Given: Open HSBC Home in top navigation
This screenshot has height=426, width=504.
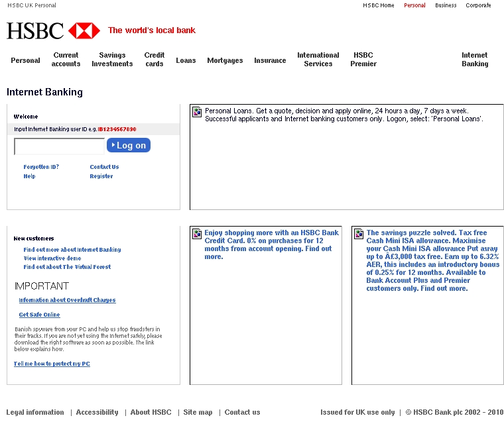Looking at the screenshot, I should (378, 5).
